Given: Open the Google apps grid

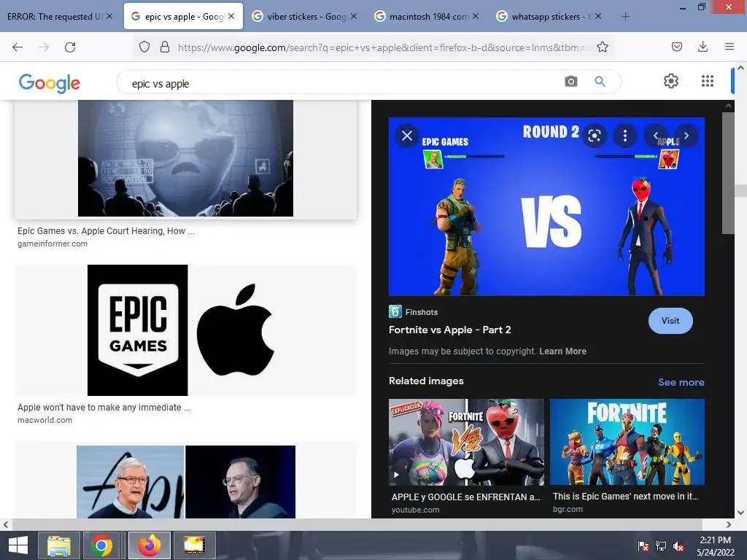Looking at the screenshot, I should point(708,81).
